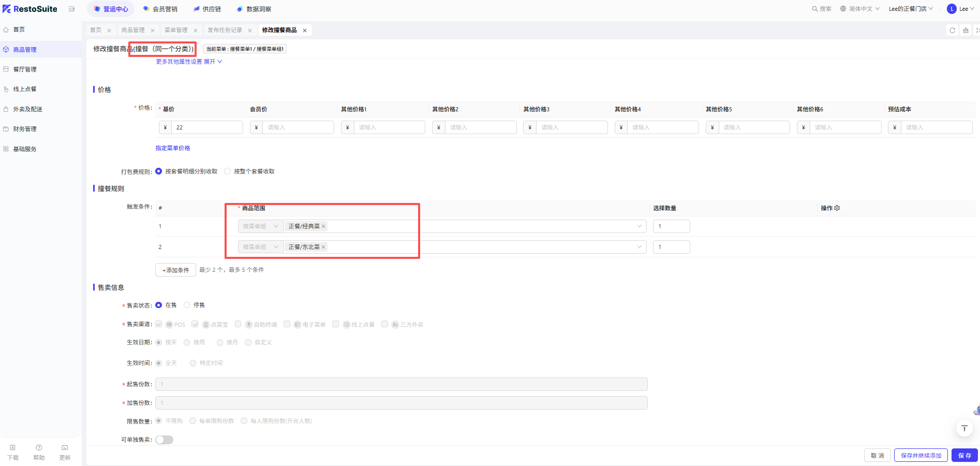Select the 停售 sale status radio

click(187, 305)
